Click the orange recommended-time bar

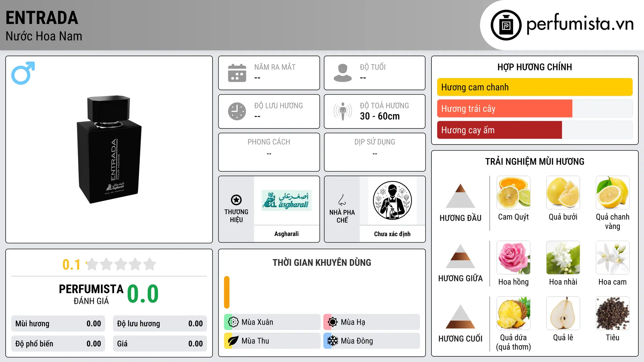[227, 292]
